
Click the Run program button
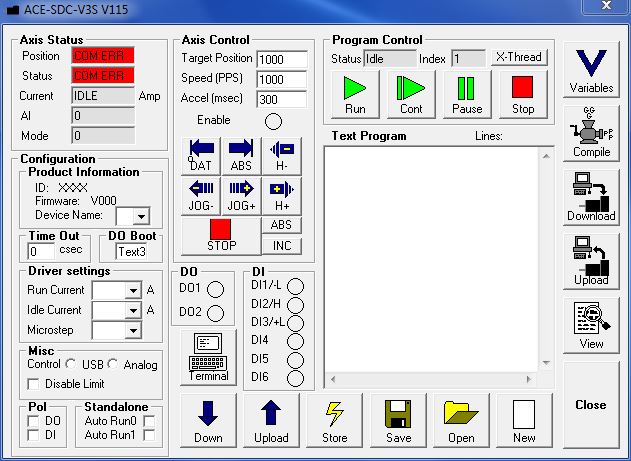[x=355, y=95]
